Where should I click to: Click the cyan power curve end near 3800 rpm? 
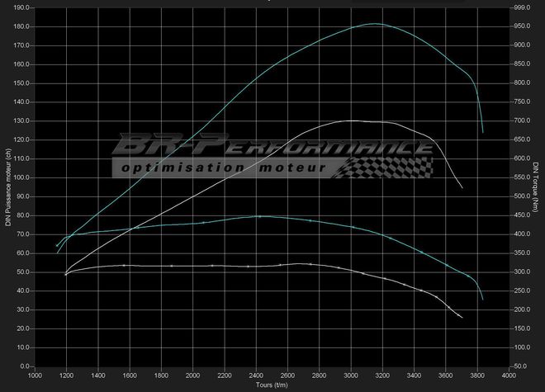click(x=482, y=131)
